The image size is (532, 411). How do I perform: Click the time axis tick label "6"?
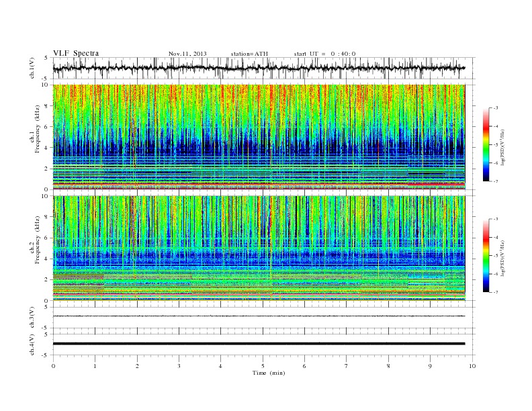305,366
